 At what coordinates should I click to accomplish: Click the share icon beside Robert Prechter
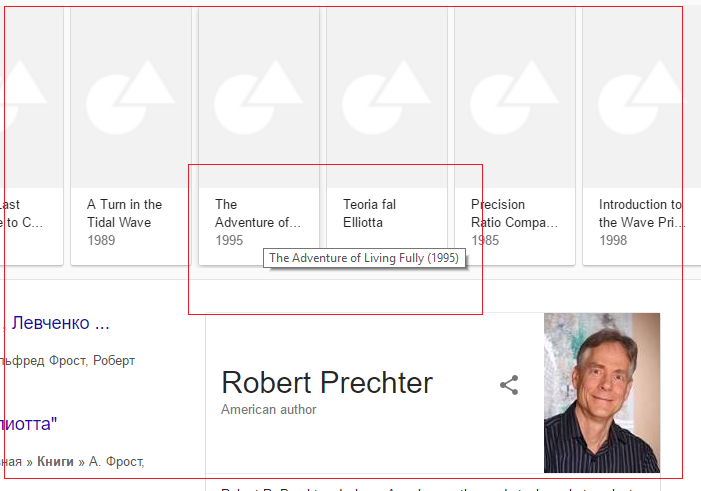[x=509, y=385]
